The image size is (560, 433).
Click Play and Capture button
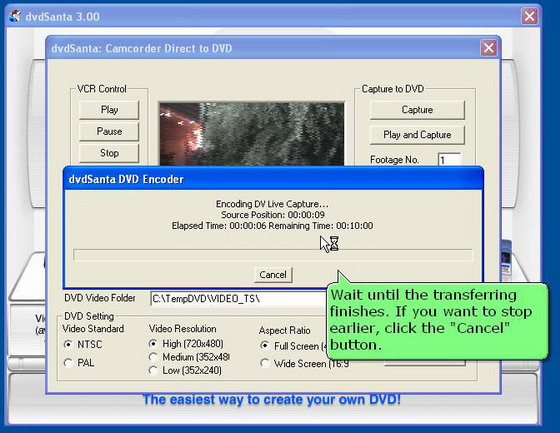pyautogui.click(x=417, y=135)
